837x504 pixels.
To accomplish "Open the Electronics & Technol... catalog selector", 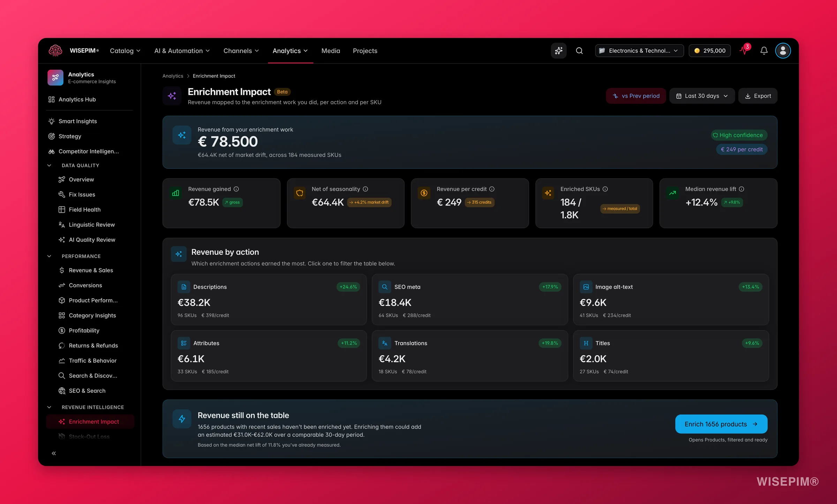I will pos(639,51).
